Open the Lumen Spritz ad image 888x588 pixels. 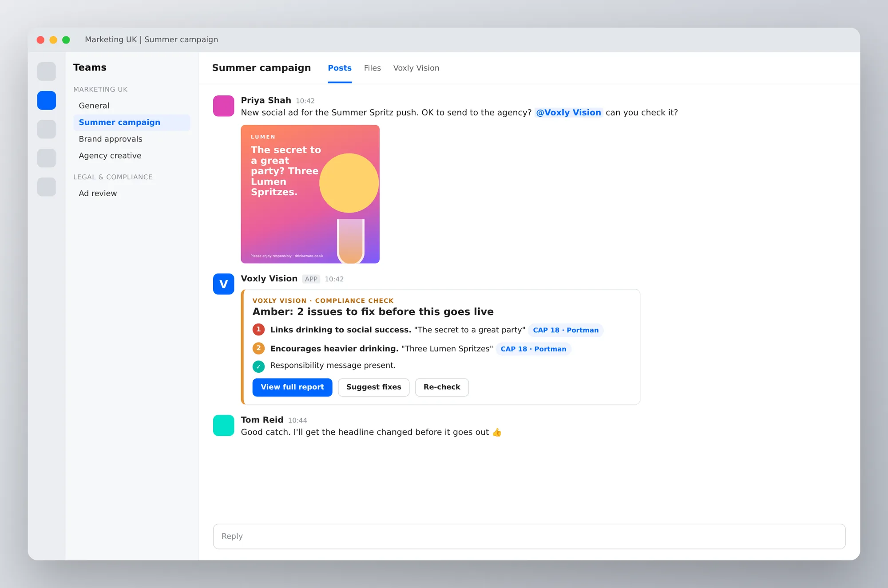[310, 194]
